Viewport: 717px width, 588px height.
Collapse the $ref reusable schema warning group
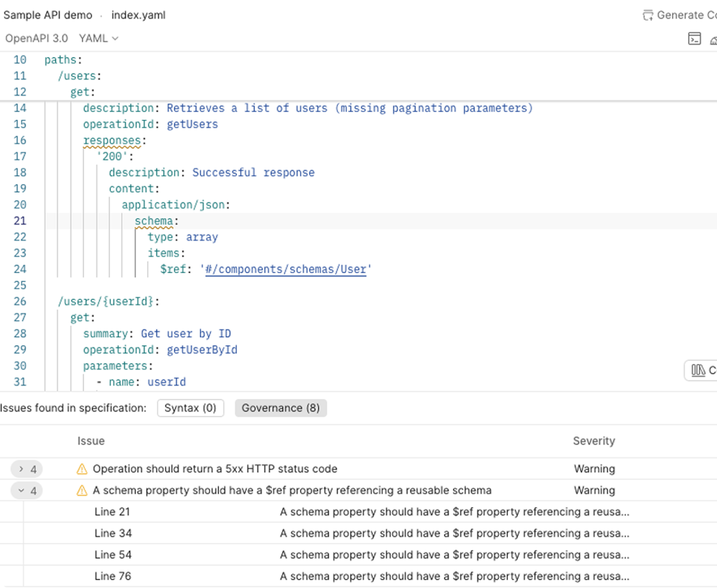coord(20,490)
